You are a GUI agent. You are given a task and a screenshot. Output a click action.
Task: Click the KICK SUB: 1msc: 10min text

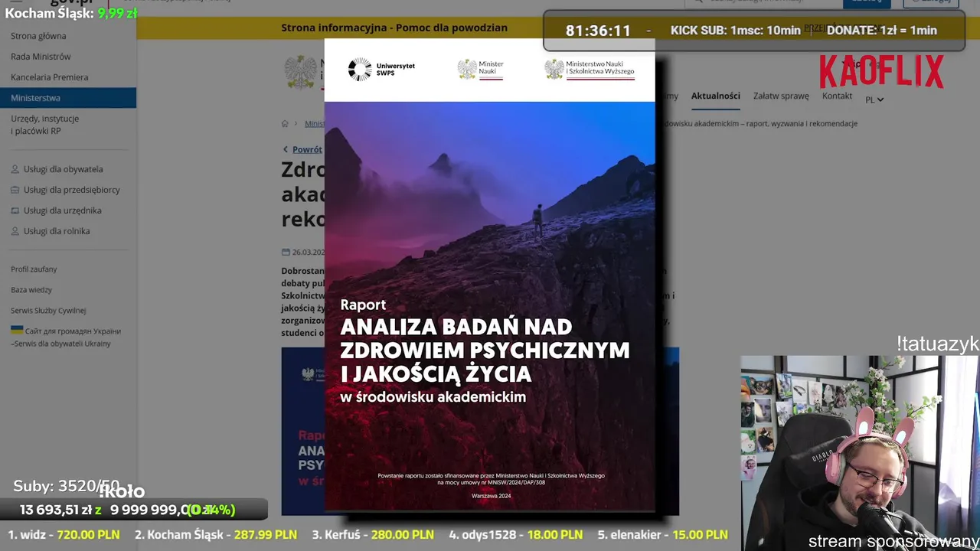click(x=735, y=31)
